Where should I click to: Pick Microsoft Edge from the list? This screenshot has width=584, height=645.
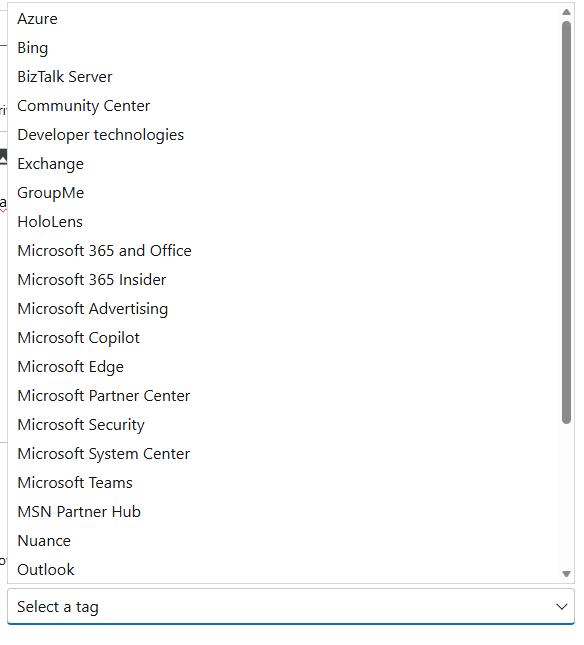click(284, 367)
